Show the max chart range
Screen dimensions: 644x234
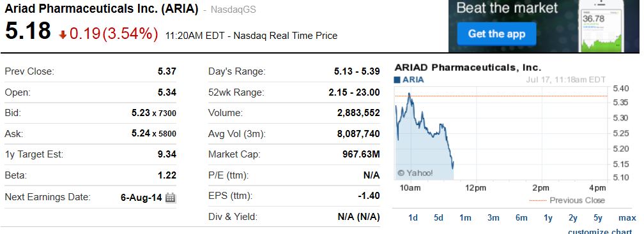(627, 218)
